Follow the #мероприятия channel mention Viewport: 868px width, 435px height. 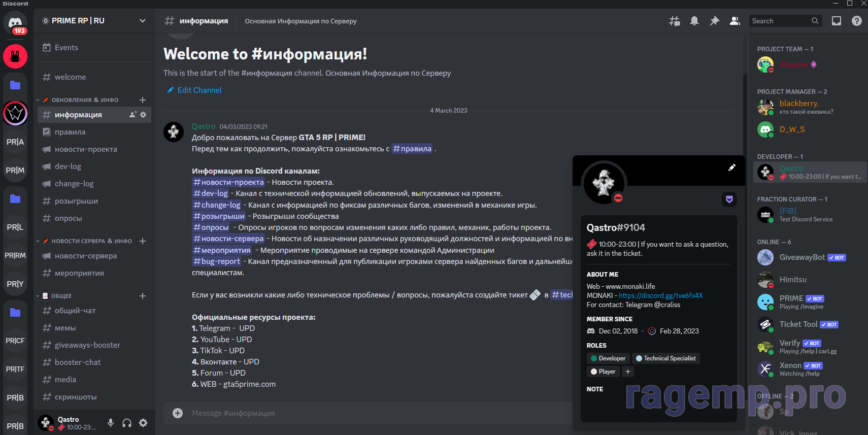[x=222, y=250]
